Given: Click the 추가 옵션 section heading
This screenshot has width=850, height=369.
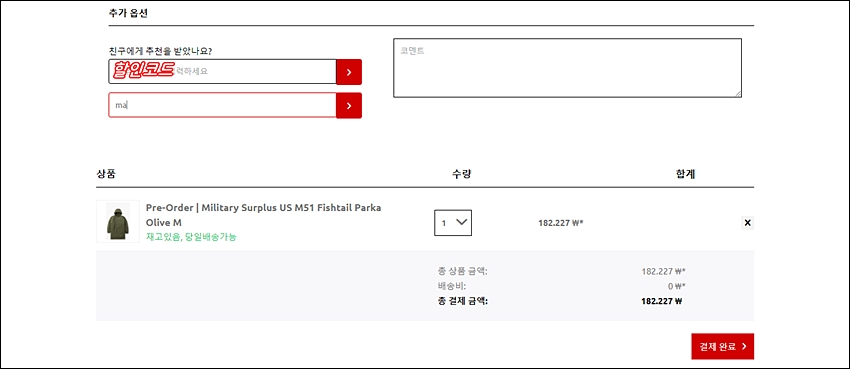Looking at the screenshot, I should tap(128, 13).
